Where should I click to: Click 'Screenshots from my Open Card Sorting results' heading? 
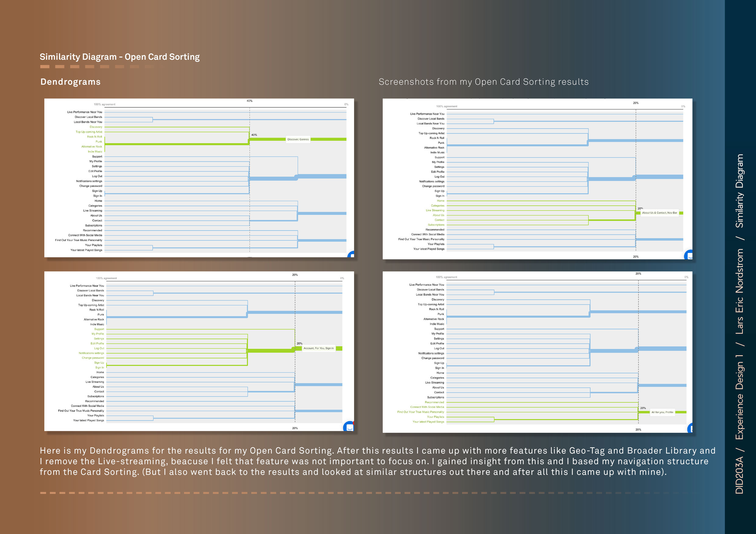click(x=483, y=82)
